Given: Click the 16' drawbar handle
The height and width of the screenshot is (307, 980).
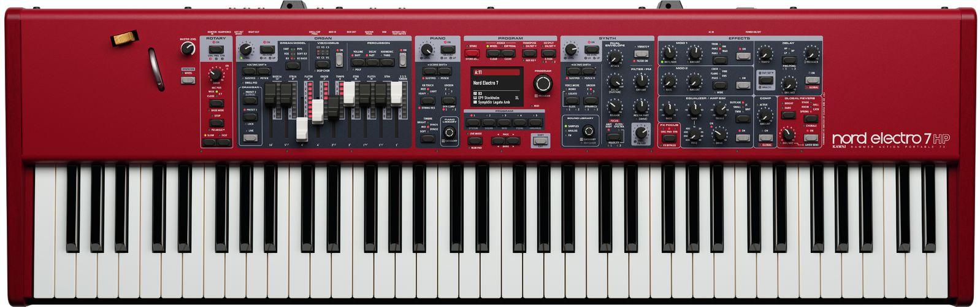Looking at the screenshot, I should [270, 94].
